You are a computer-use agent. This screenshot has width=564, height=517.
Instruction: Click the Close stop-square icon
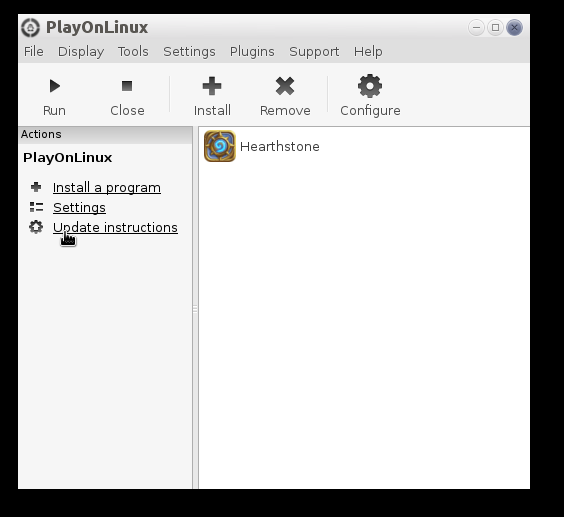pyautogui.click(x=127, y=86)
